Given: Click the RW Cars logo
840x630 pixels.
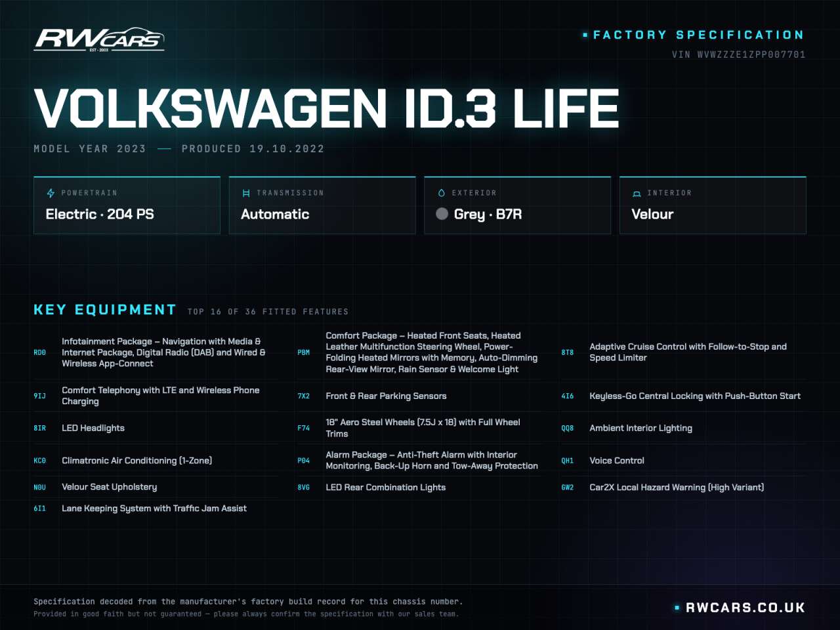Looking at the screenshot, I should click(99, 40).
